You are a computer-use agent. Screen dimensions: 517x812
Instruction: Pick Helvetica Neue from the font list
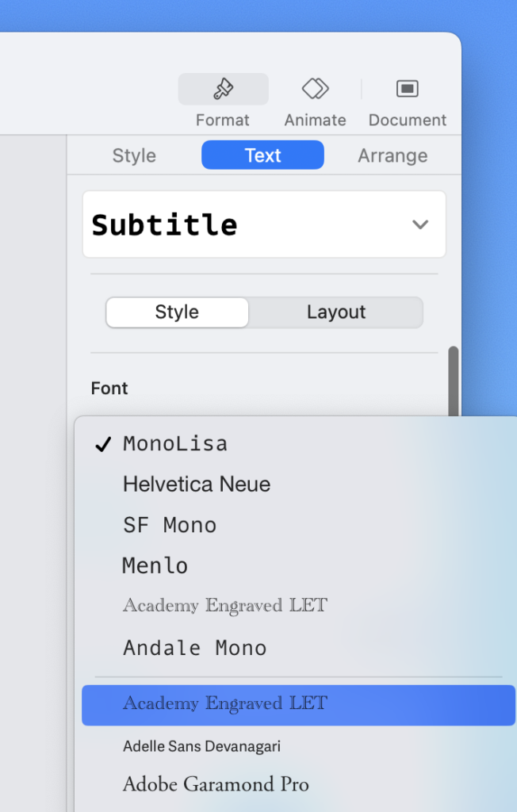coord(197,485)
